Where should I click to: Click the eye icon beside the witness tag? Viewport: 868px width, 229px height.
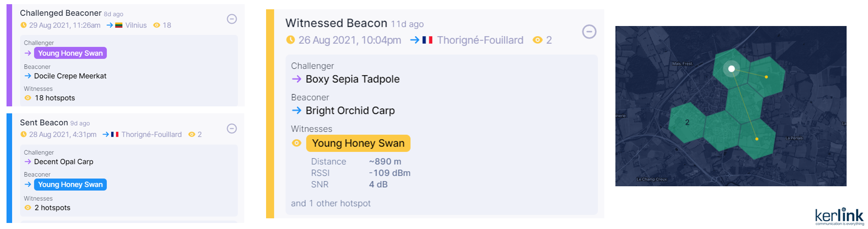coord(296,143)
